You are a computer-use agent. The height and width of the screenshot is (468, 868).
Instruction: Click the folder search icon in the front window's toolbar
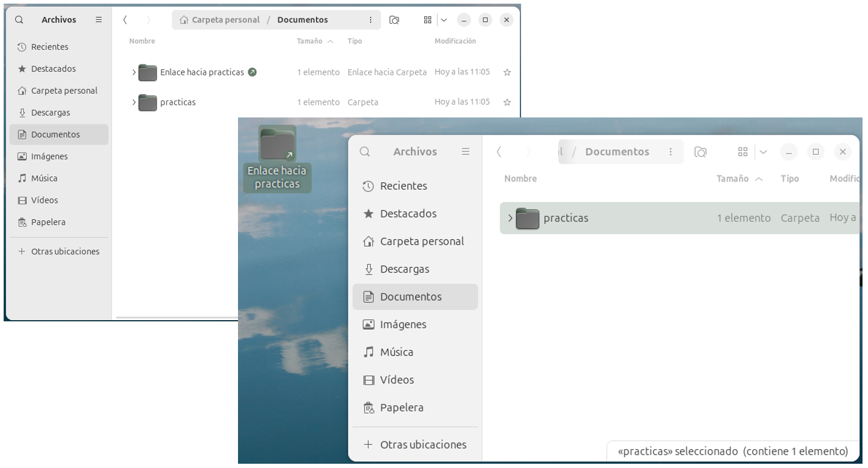tap(701, 152)
